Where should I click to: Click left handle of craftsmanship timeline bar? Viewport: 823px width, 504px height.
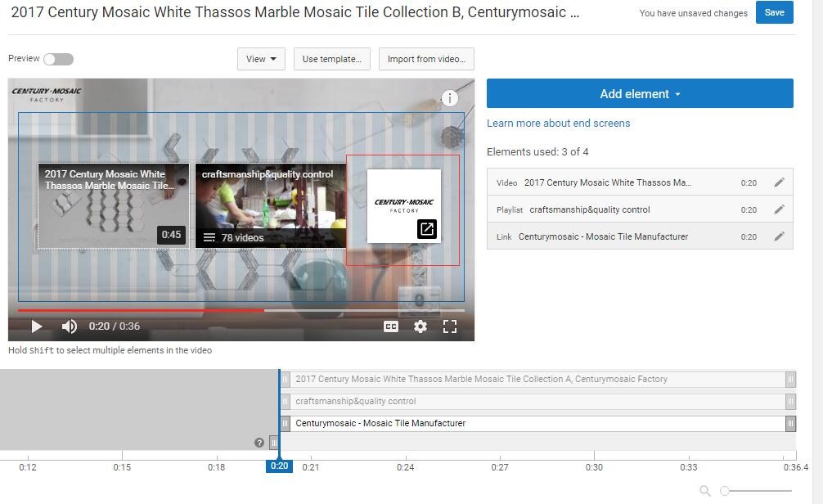pos(285,401)
